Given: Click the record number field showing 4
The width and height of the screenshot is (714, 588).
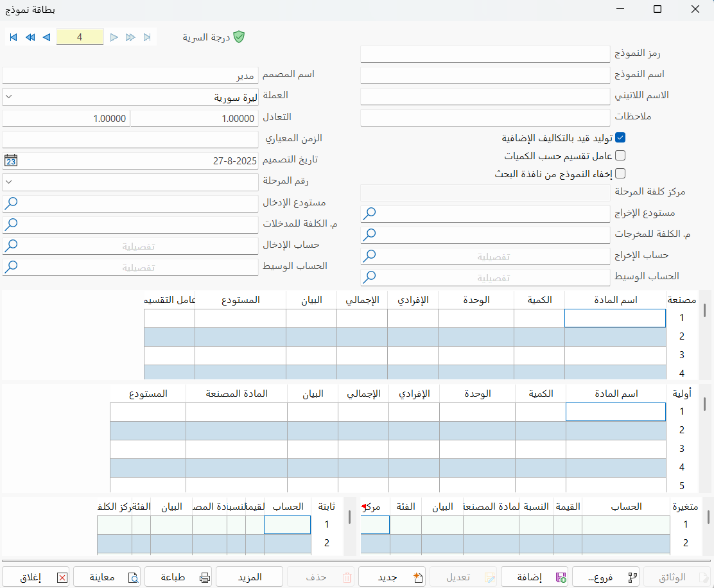Looking at the screenshot, I should (80, 37).
